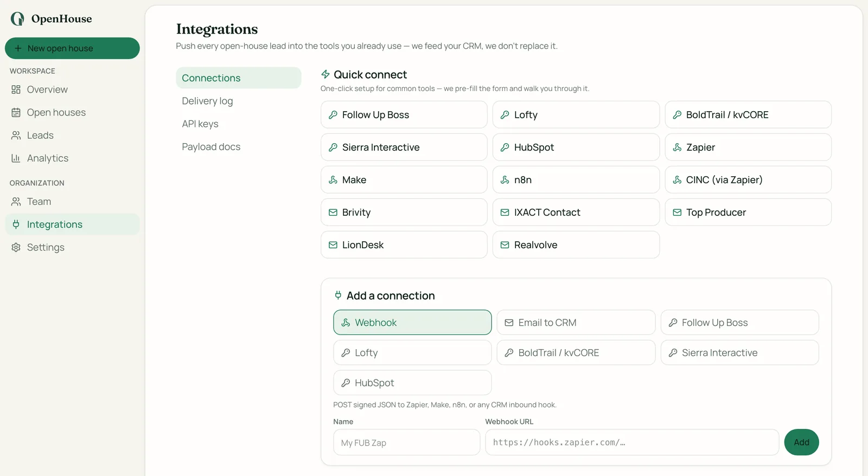The image size is (868, 476).
Task: Click the Team people icon
Action: coord(16,202)
